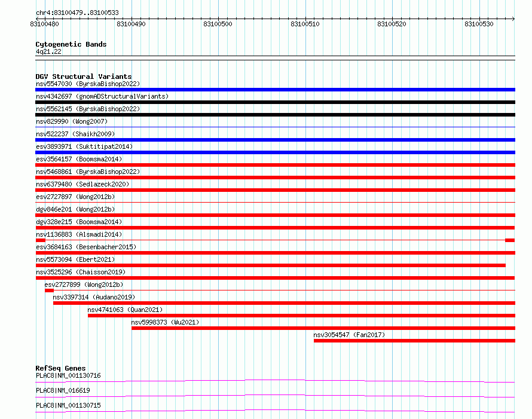Open esv3893971 (Suktitipat2014) label
Viewport: 532px width, 419px height.
[84, 146]
